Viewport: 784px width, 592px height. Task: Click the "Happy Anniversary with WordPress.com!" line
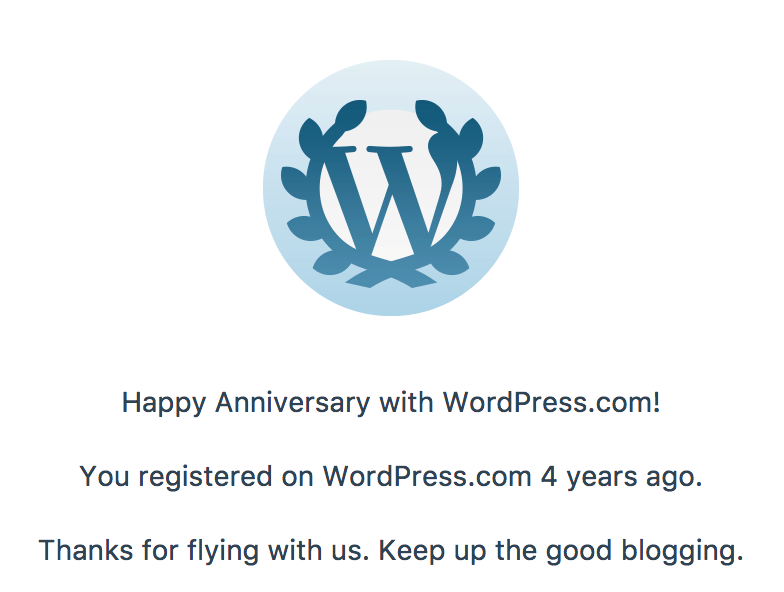(391, 403)
